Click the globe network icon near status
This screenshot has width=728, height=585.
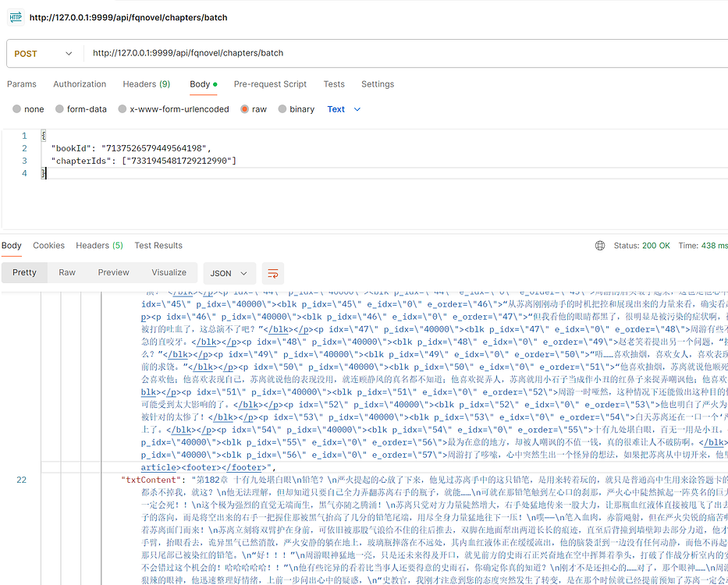pos(599,246)
